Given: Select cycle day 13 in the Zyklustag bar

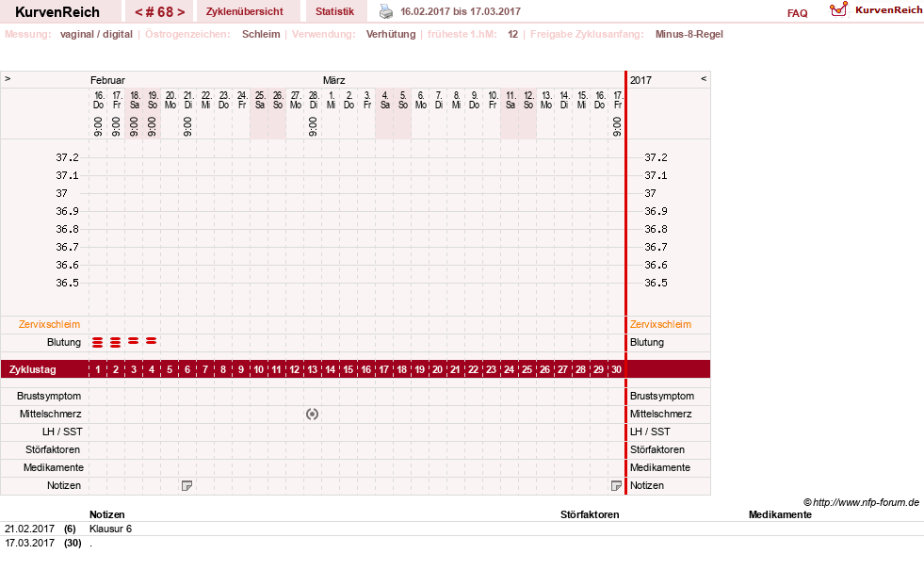Looking at the screenshot, I should [x=313, y=369].
